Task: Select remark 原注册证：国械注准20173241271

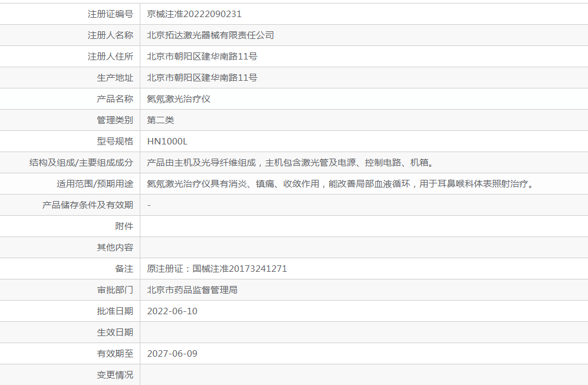Action: point(217,269)
